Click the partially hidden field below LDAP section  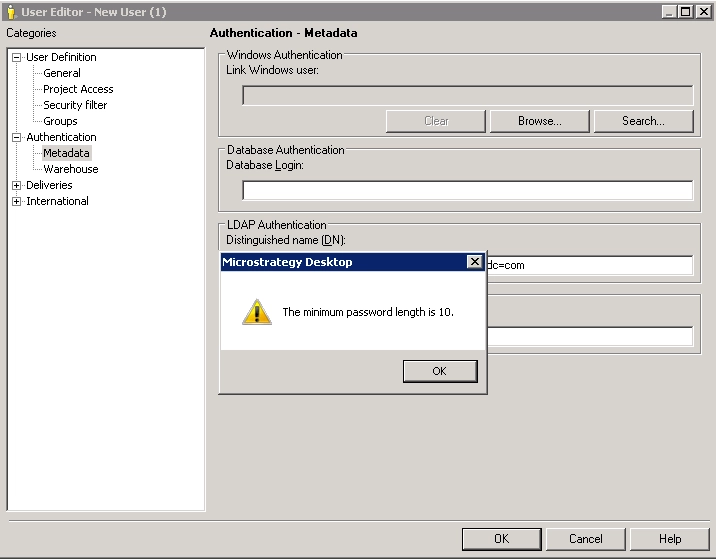pos(590,337)
